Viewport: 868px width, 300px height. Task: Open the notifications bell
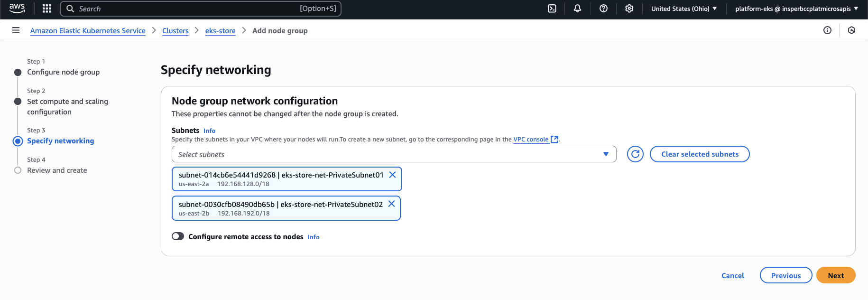click(577, 9)
